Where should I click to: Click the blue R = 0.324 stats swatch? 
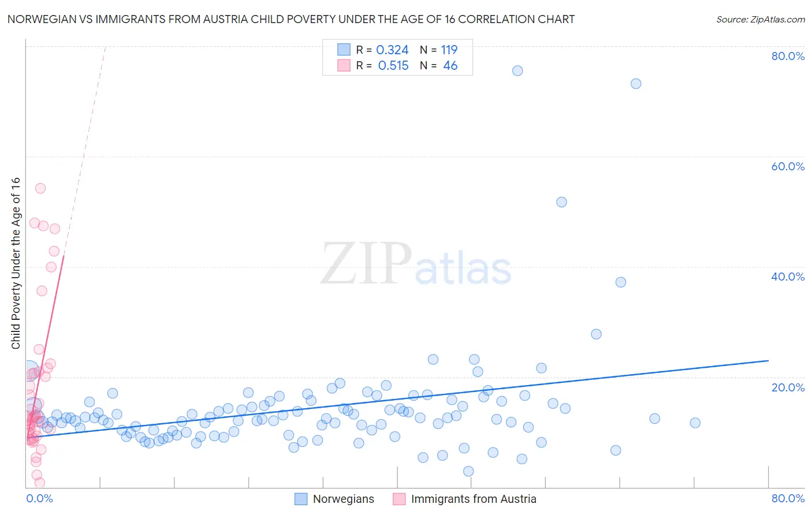pyautogui.click(x=344, y=50)
